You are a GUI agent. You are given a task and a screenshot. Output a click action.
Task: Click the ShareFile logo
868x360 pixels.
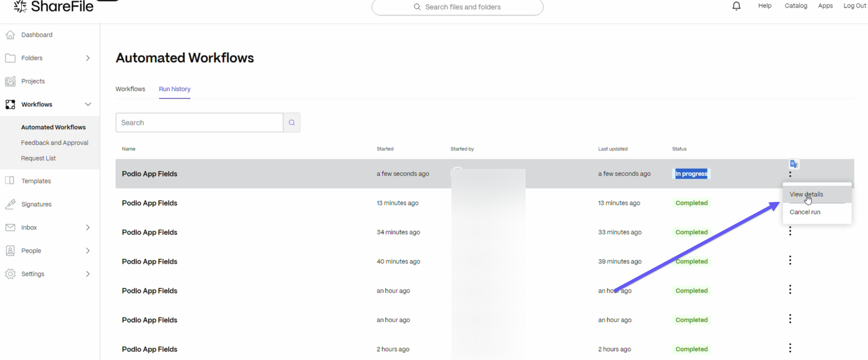(x=54, y=6)
